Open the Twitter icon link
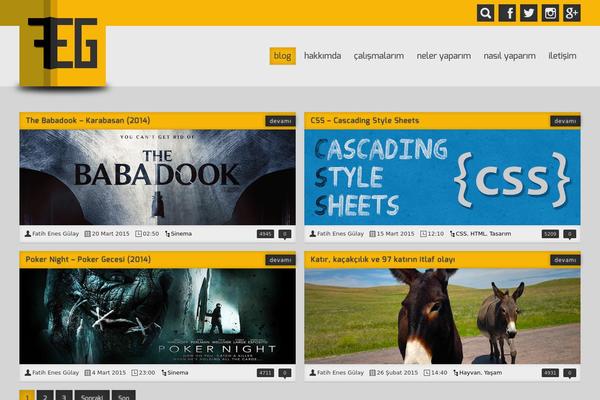The height and width of the screenshot is (400, 600). coord(528,13)
